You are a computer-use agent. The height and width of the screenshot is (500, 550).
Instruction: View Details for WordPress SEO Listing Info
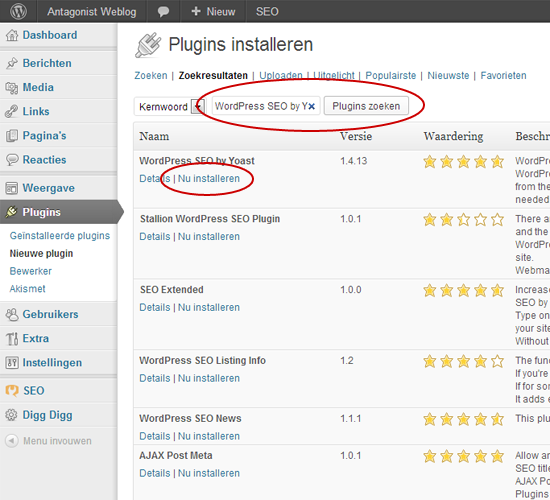[155, 378]
